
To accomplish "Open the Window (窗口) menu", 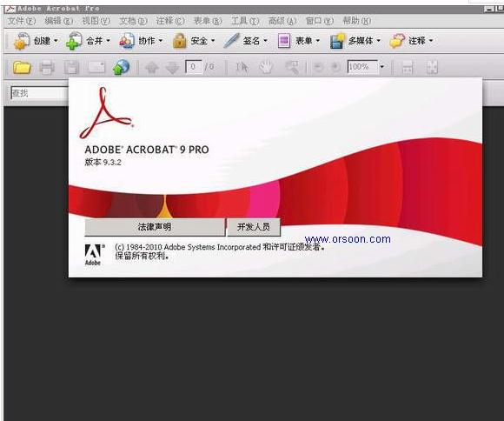I will (x=320, y=21).
